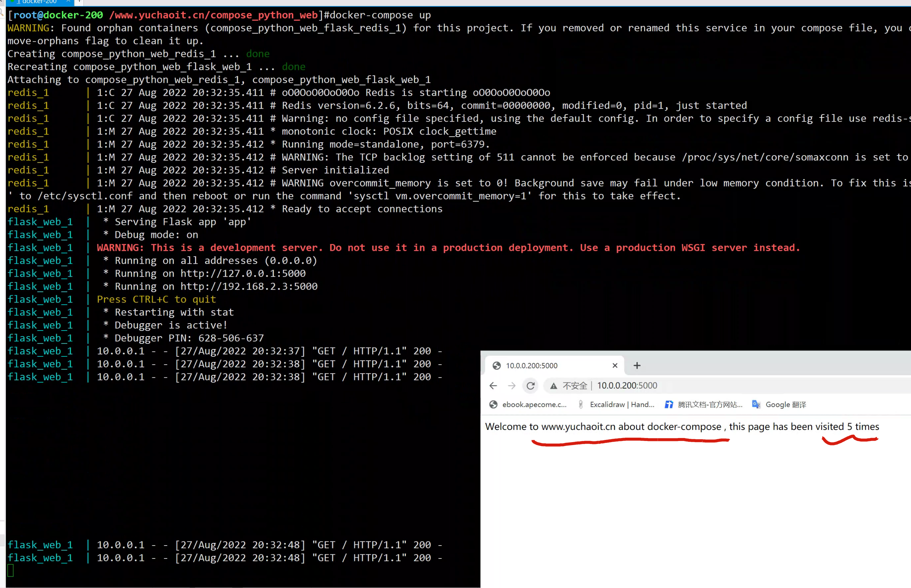Click the globe favicon on browser tab
The height and width of the screenshot is (588, 911).
[x=497, y=365]
